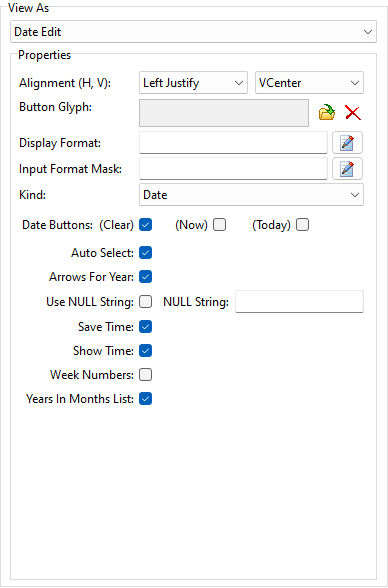This screenshot has width=388, height=588.
Task: Toggle the Save Time checkbox
Action: (x=145, y=327)
